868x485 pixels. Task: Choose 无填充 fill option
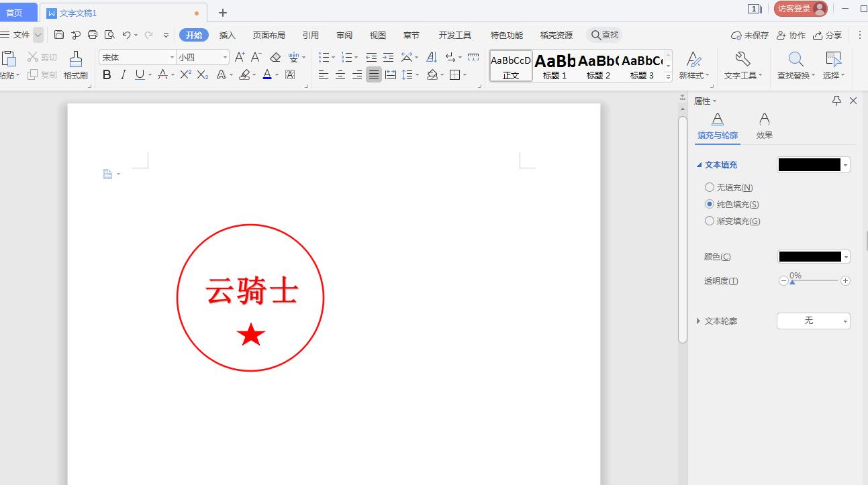pos(710,187)
